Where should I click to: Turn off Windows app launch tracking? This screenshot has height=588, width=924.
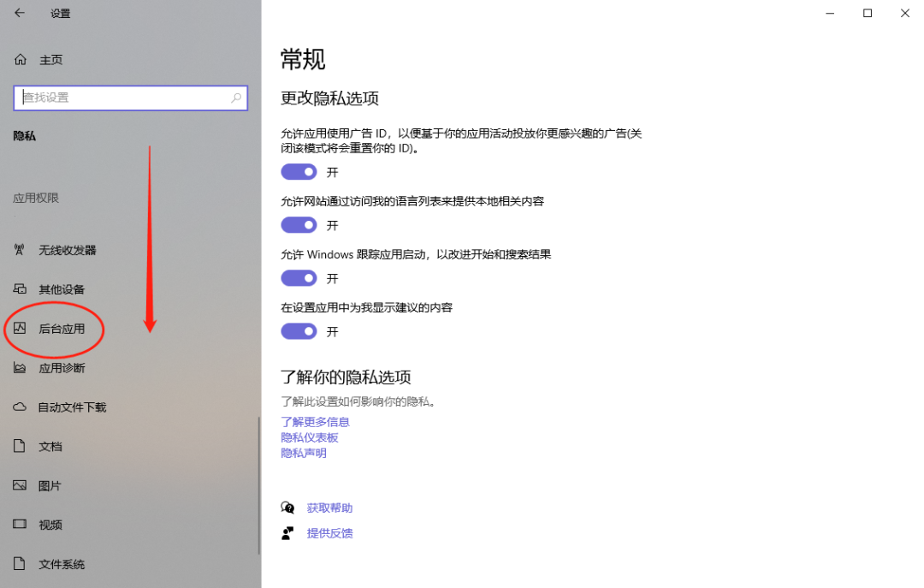[299, 278]
